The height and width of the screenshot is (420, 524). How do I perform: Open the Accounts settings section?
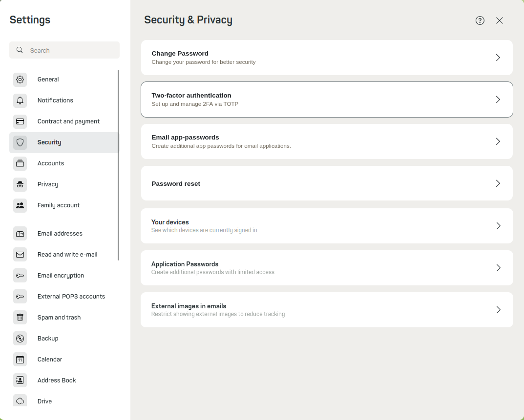tap(51, 163)
